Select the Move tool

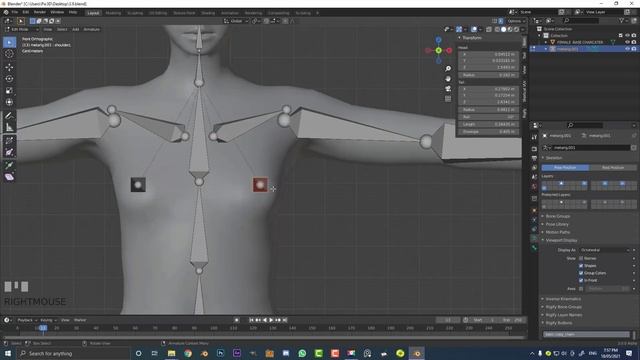[x=9, y=67]
